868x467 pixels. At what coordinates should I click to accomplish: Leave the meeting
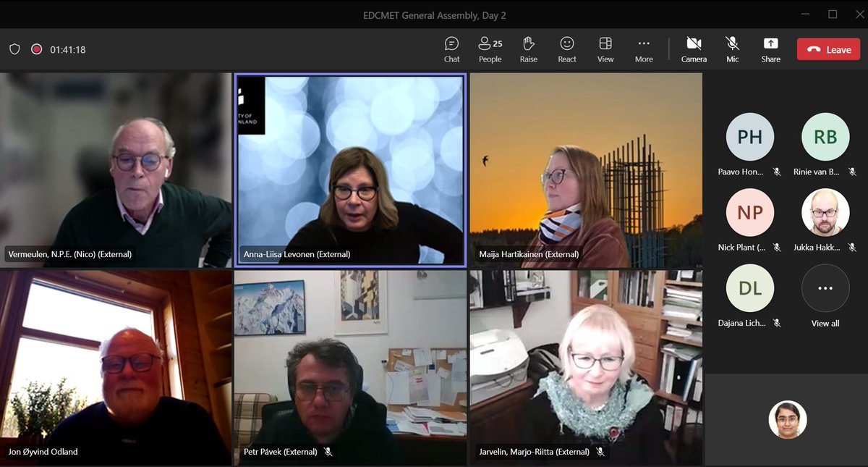pyautogui.click(x=828, y=49)
